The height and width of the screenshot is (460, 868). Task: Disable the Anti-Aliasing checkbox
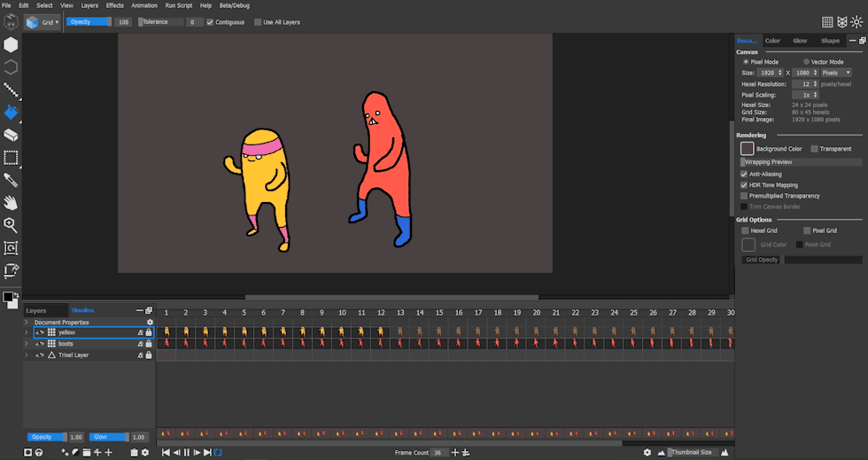(744, 174)
